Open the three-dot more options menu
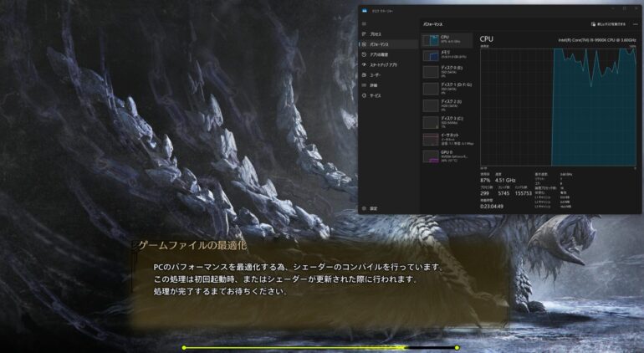This screenshot has height=353, width=644. [636, 24]
